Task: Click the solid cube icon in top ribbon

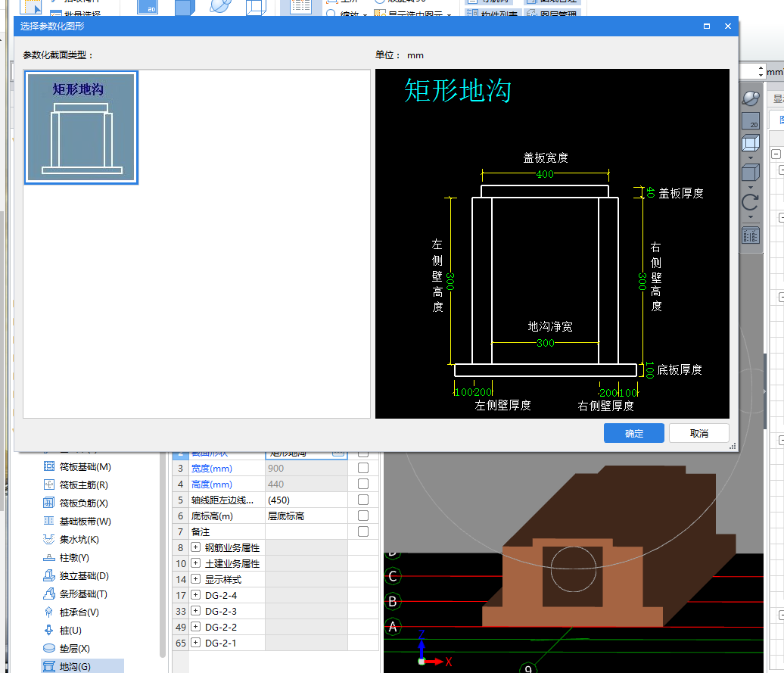Action: (183, 7)
